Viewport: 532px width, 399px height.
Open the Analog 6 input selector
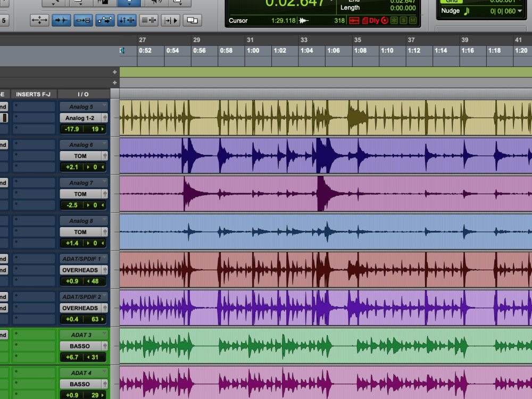tap(84, 145)
